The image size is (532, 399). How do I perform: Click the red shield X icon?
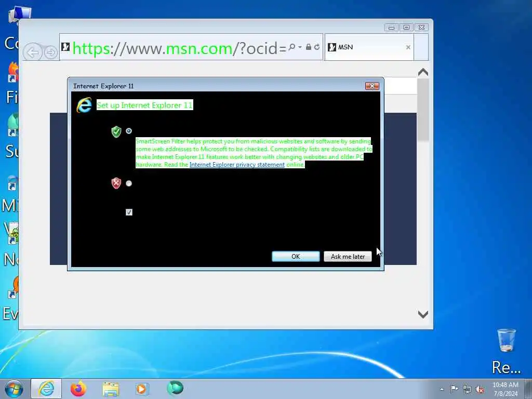click(116, 183)
